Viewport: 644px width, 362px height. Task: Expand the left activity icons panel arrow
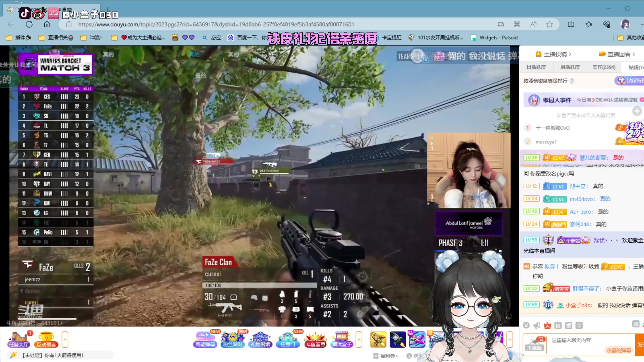pyautogui.click(x=65, y=340)
